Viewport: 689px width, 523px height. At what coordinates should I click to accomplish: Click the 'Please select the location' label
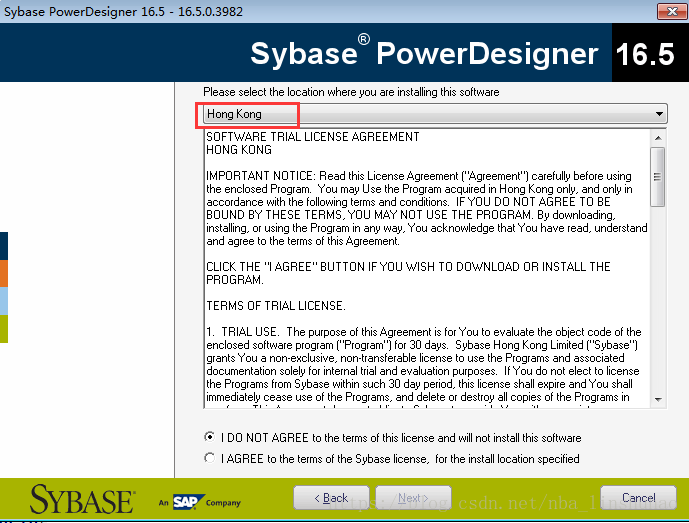[351, 92]
